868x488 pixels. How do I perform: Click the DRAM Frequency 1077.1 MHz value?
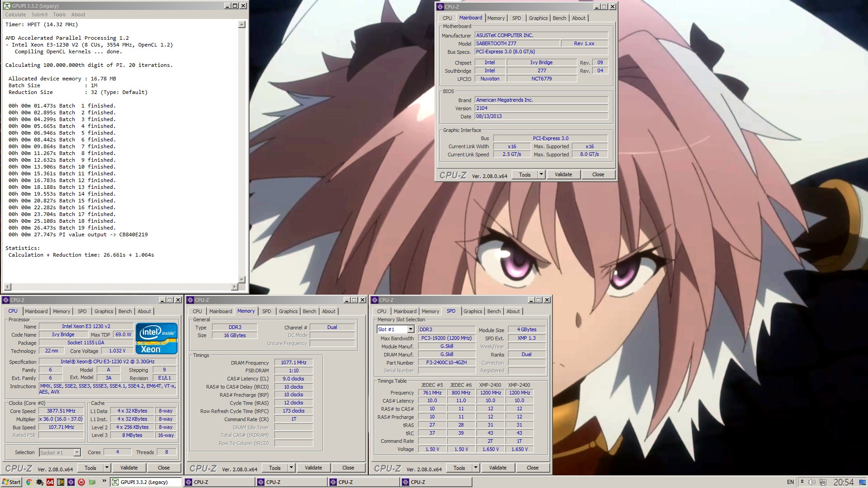tap(293, 362)
